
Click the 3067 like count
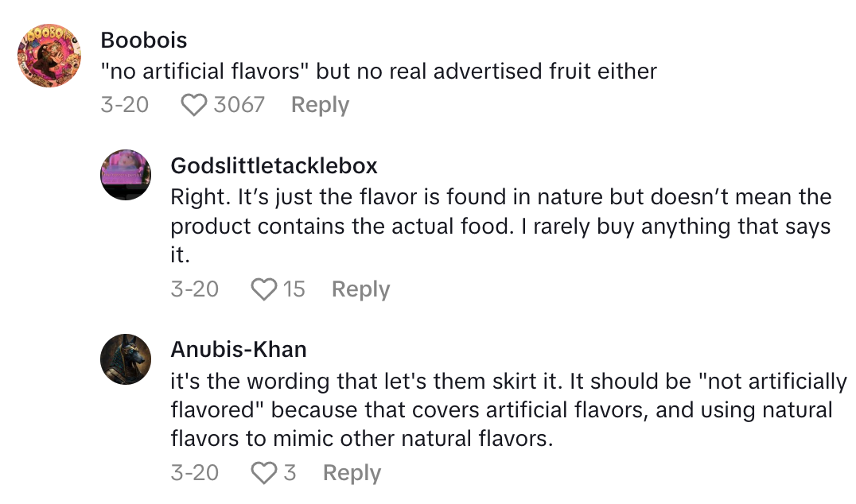click(x=239, y=105)
